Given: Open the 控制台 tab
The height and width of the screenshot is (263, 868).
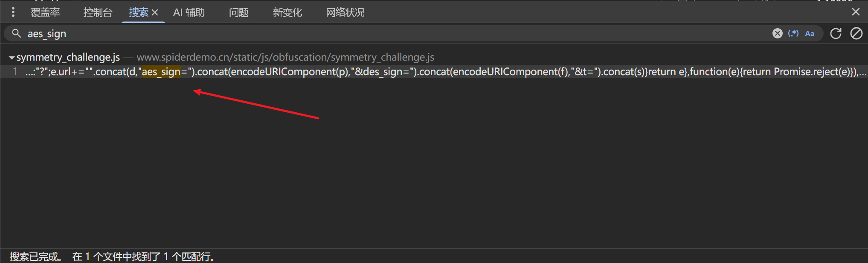Looking at the screenshot, I should pos(98,13).
